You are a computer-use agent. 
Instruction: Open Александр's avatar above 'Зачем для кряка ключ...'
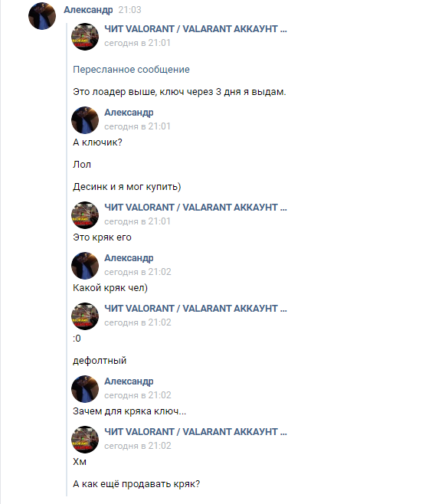(85, 389)
